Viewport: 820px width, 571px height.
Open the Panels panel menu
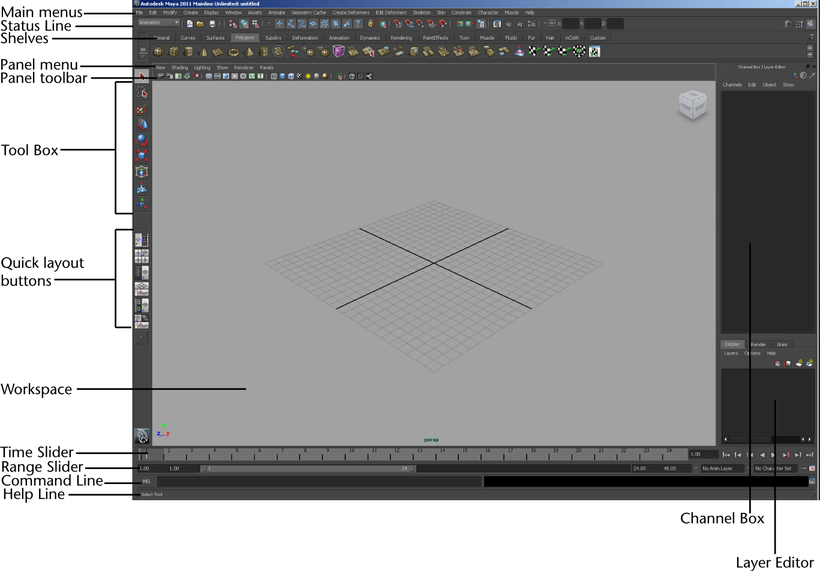click(266, 67)
